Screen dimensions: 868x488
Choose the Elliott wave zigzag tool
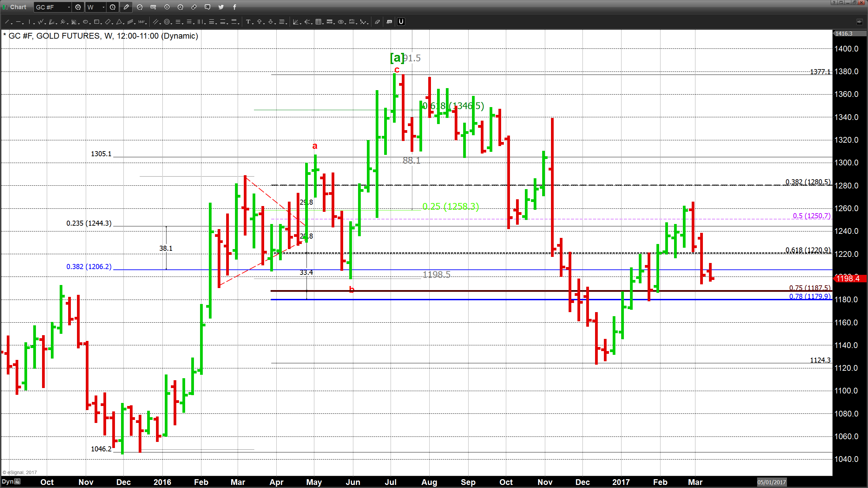point(41,22)
